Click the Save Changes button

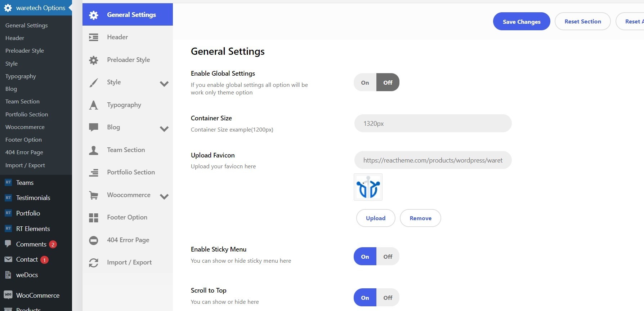click(x=521, y=21)
